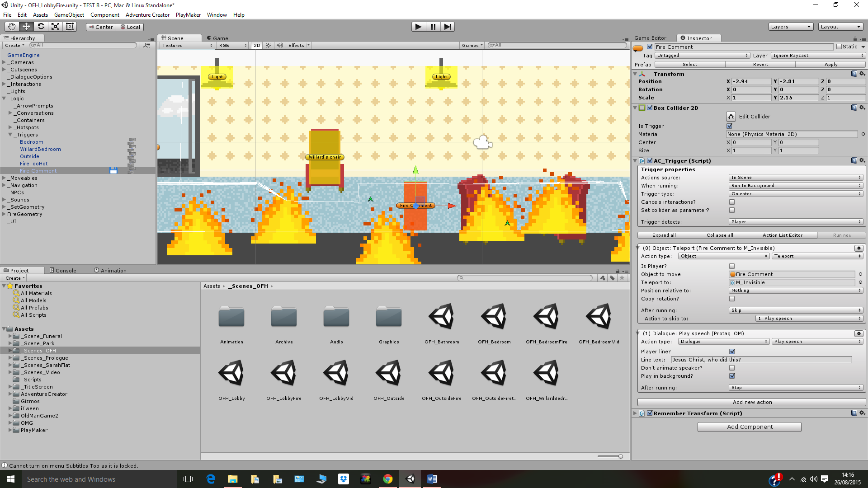
Task: Open the Adventure Creator menu
Action: pyautogui.click(x=147, y=15)
